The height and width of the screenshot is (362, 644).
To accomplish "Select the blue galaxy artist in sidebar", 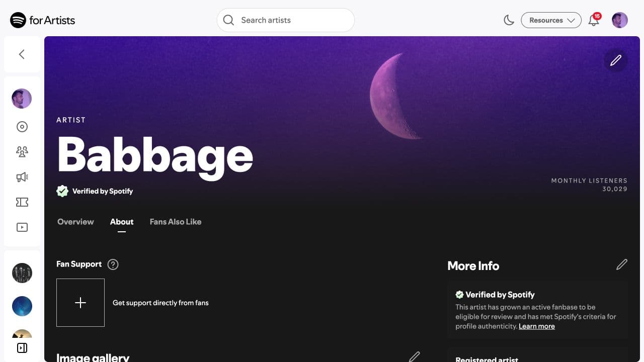I will tap(22, 306).
